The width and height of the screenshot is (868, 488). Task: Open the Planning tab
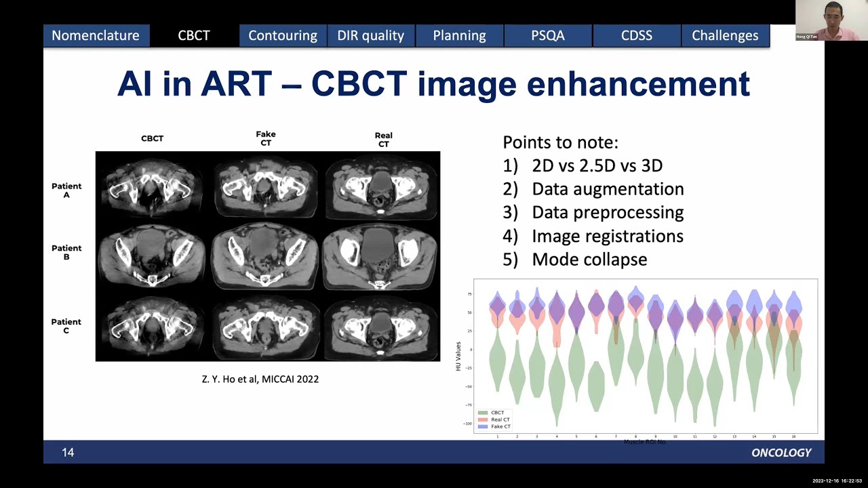click(460, 35)
